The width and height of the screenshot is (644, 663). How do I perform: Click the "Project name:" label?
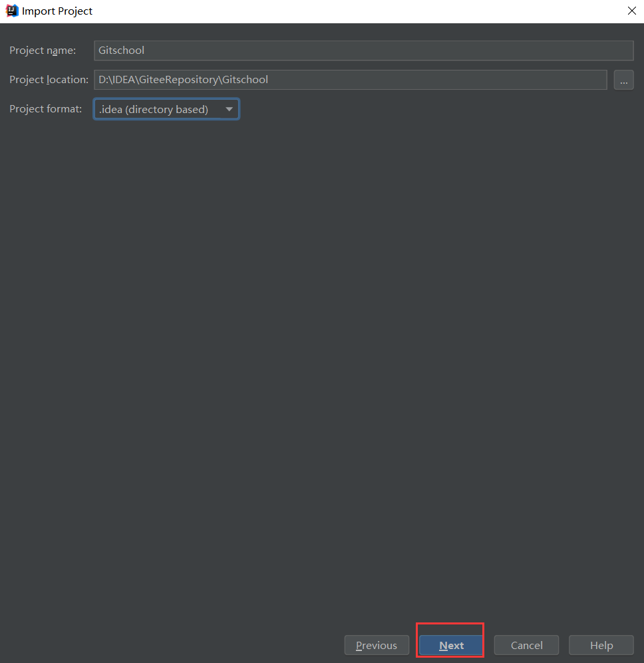pos(43,51)
